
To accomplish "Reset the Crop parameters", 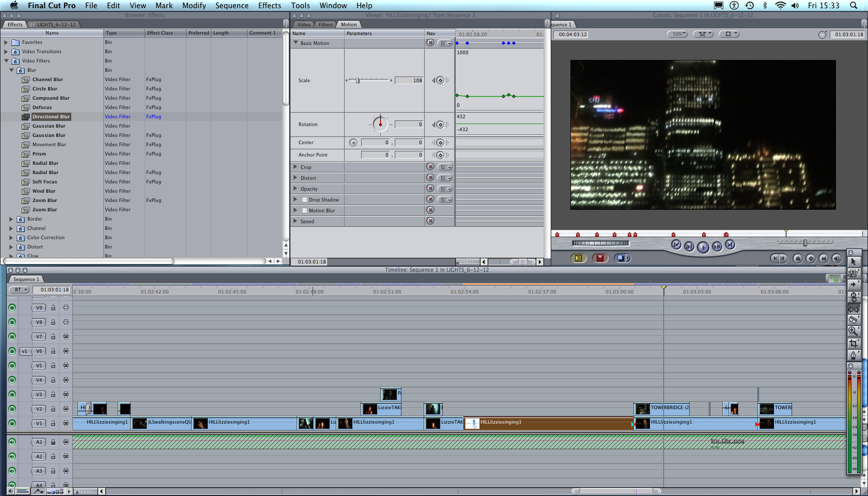I will (430, 167).
